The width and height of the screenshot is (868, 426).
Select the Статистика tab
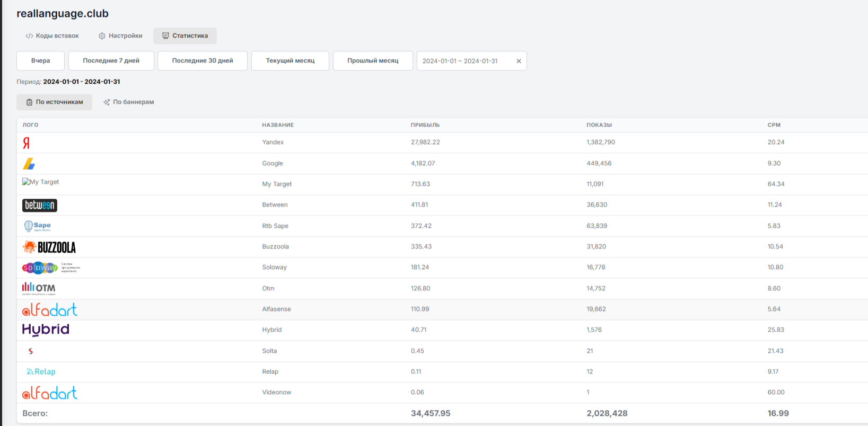point(185,36)
